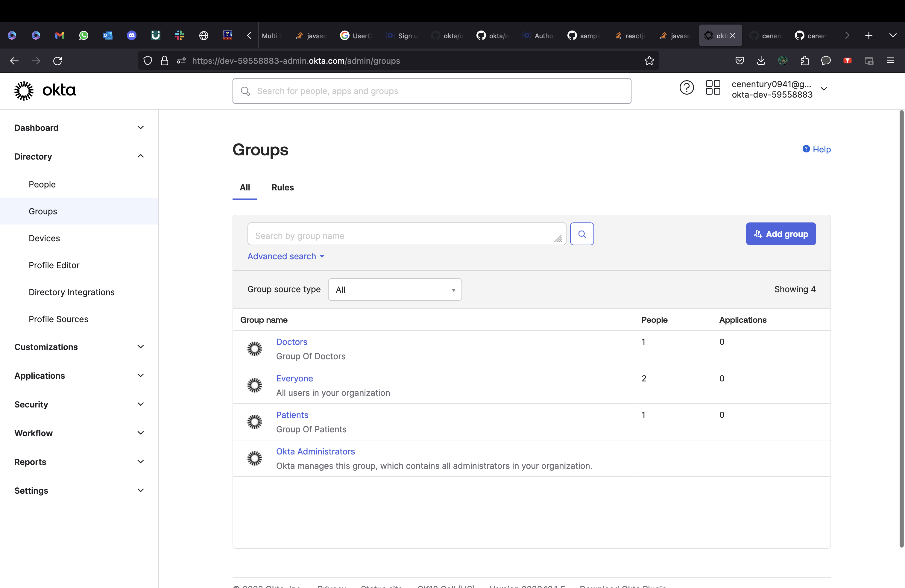The image size is (905, 588).
Task: Open Group source type dropdown
Action: [394, 290]
